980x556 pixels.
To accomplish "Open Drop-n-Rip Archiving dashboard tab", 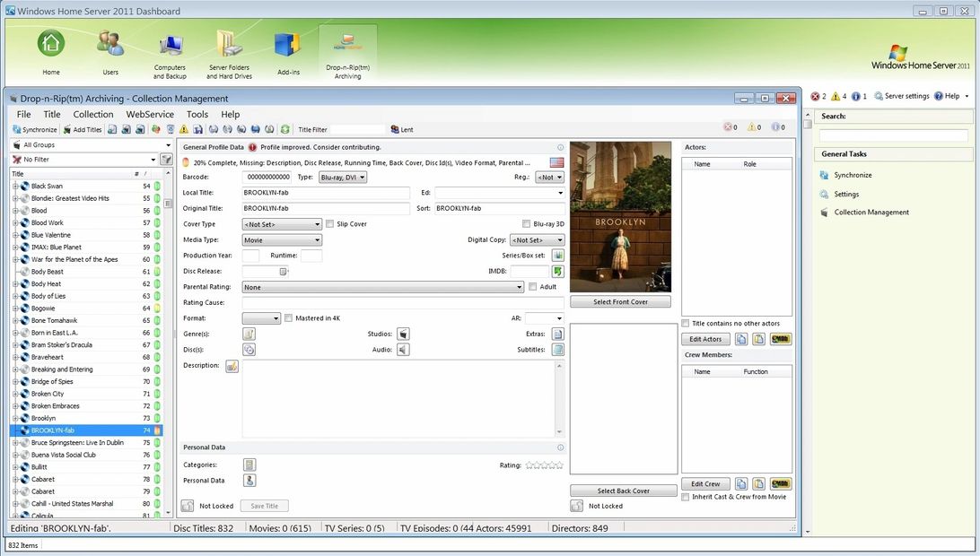I will (347, 53).
